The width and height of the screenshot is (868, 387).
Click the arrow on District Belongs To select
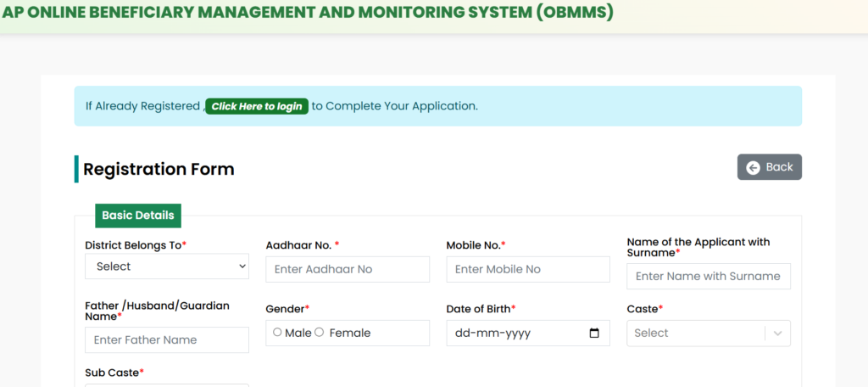pyautogui.click(x=242, y=266)
